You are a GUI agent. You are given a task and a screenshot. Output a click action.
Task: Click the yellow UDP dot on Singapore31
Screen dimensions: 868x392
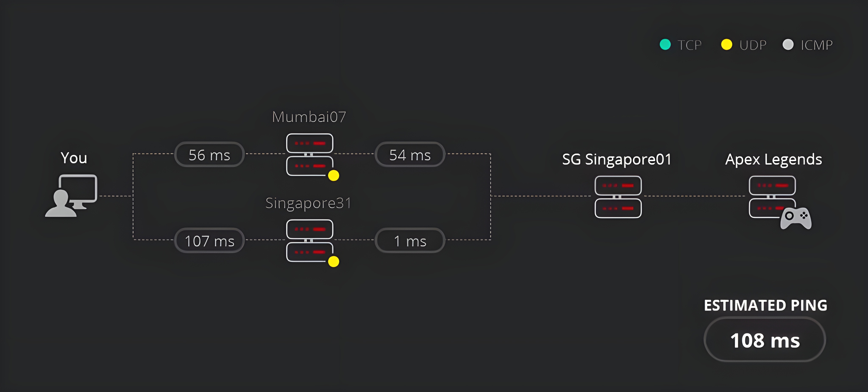(334, 262)
